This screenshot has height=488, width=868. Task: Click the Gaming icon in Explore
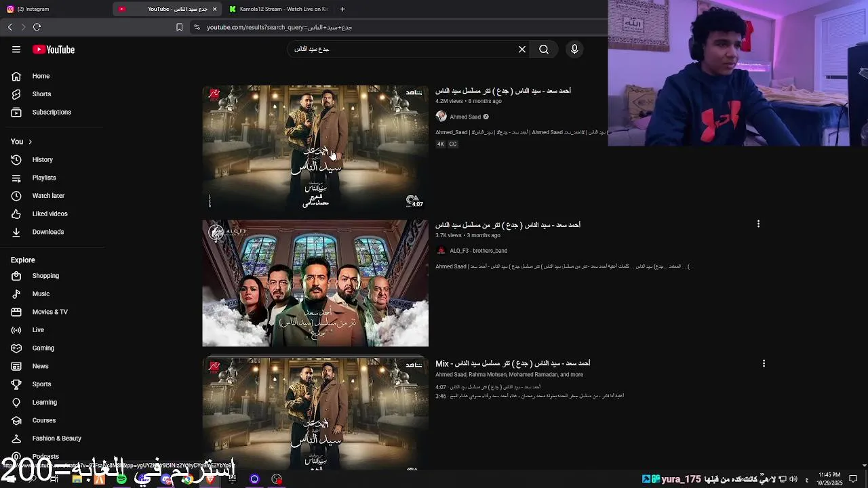point(16,348)
